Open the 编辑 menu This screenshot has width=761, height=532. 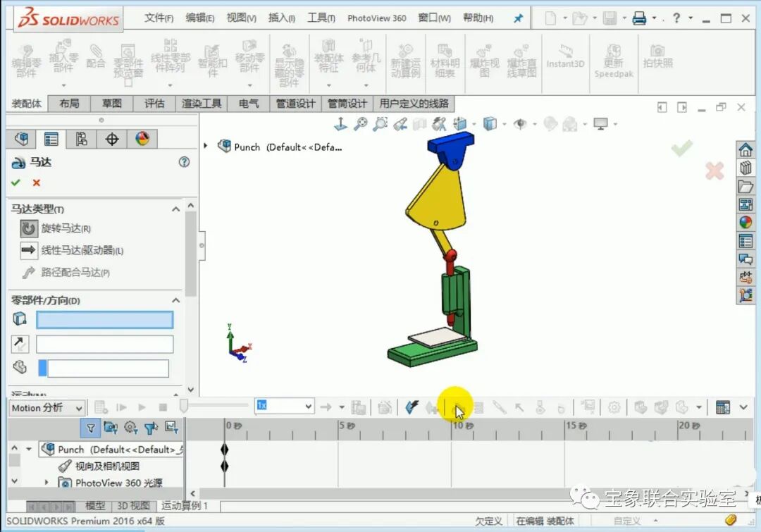tap(200, 18)
